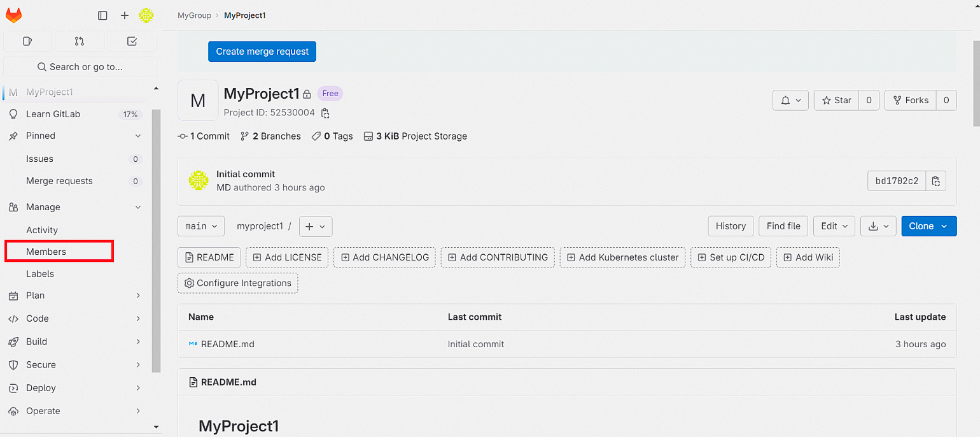980x437 pixels.
Task: Open Labels under Manage
Action: [76, 274]
